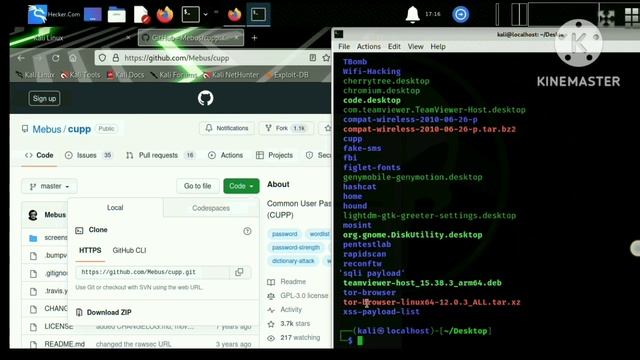Click the blue circular icon beside the clock
The image size is (640, 360).
tap(460, 15)
